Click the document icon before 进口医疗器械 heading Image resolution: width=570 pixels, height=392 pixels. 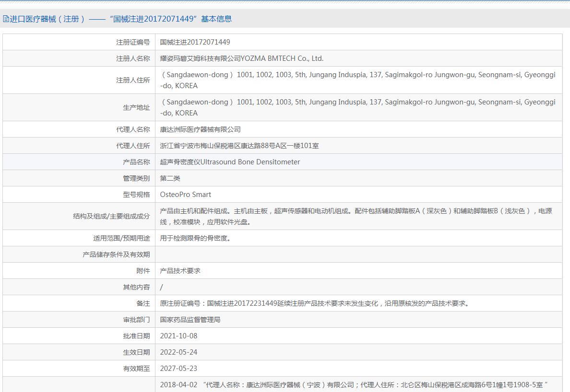coord(5,19)
